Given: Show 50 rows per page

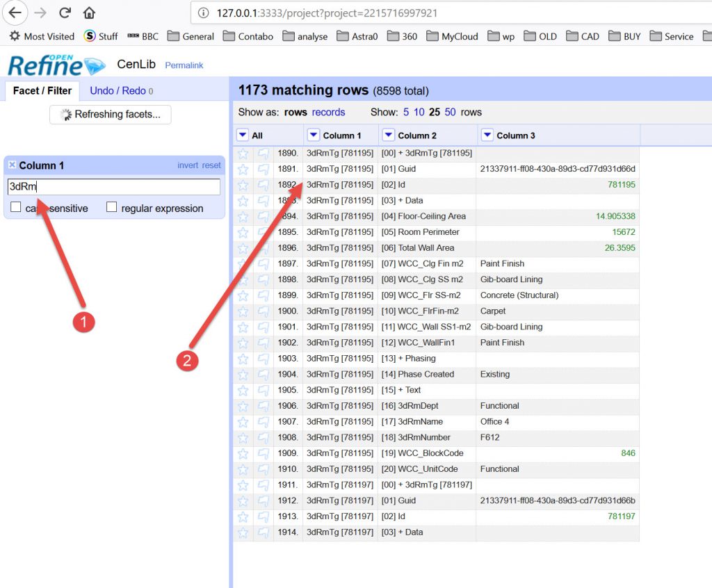Looking at the screenshot, I should click(x=450, y=112).
